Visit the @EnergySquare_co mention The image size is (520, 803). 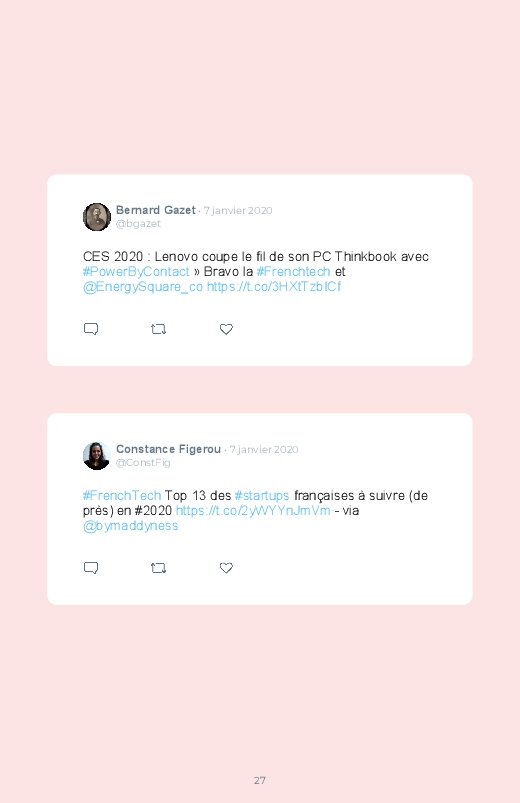click(x=143, y=286)
